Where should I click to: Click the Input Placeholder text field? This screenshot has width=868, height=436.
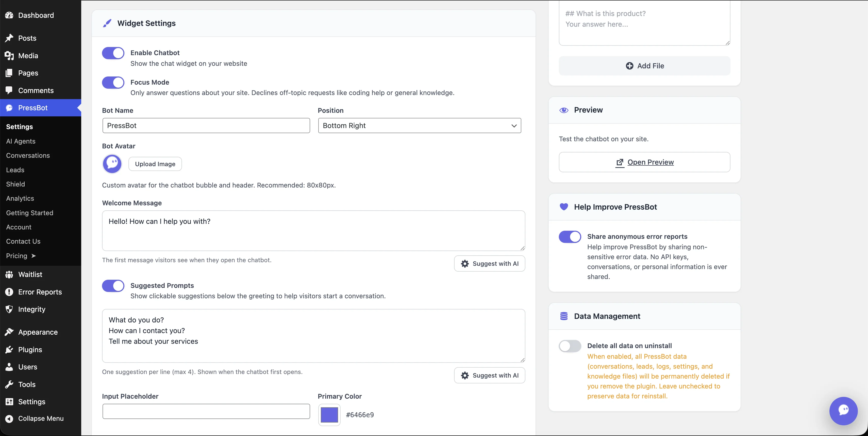point(206,411)
